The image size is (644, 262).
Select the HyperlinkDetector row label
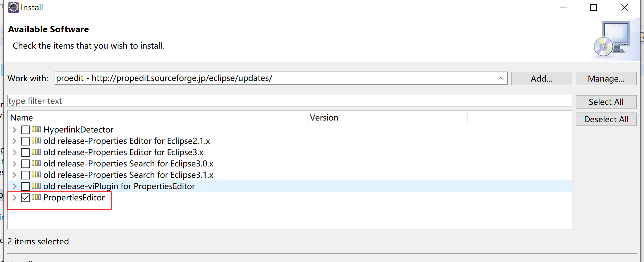78,130
